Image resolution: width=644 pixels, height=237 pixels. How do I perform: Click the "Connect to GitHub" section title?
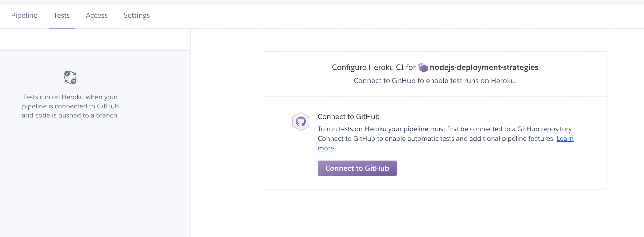349,117
